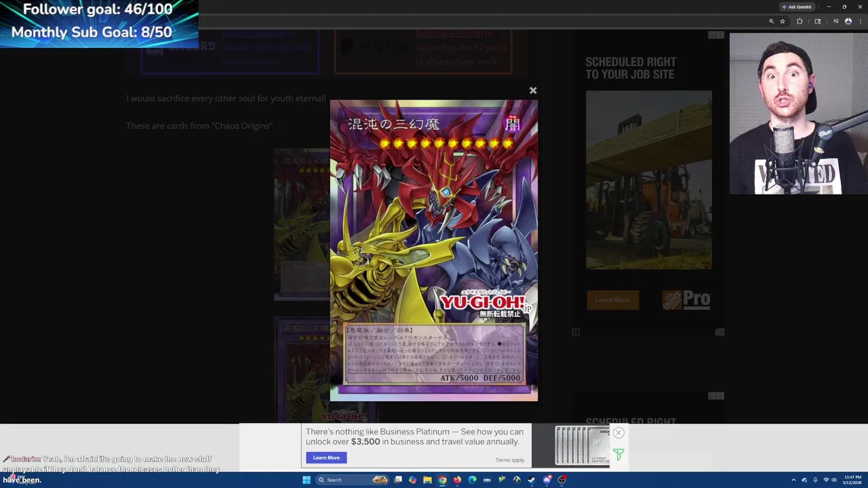
Task: Click the first Chaos card thumbnail behind lightbox
Action: [x=302, y=224]
